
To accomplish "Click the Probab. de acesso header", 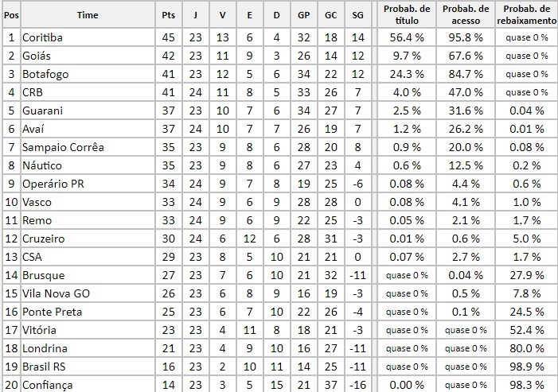I will tap(466, 14).
